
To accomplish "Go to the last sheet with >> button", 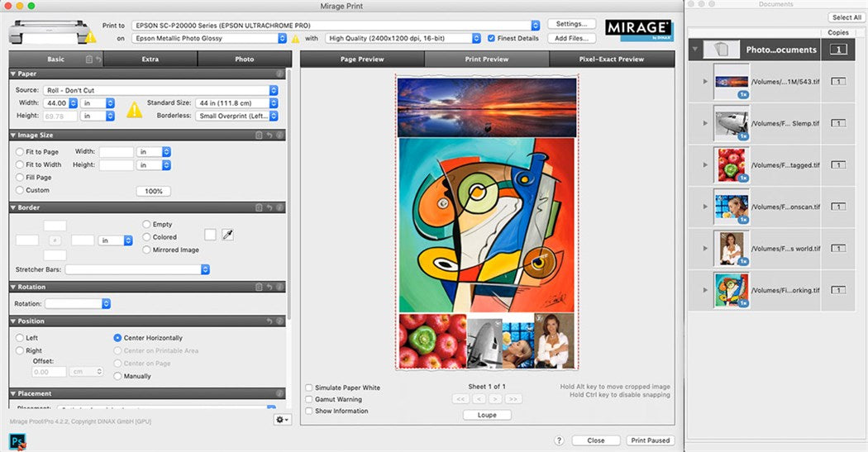I will (513, 399).
